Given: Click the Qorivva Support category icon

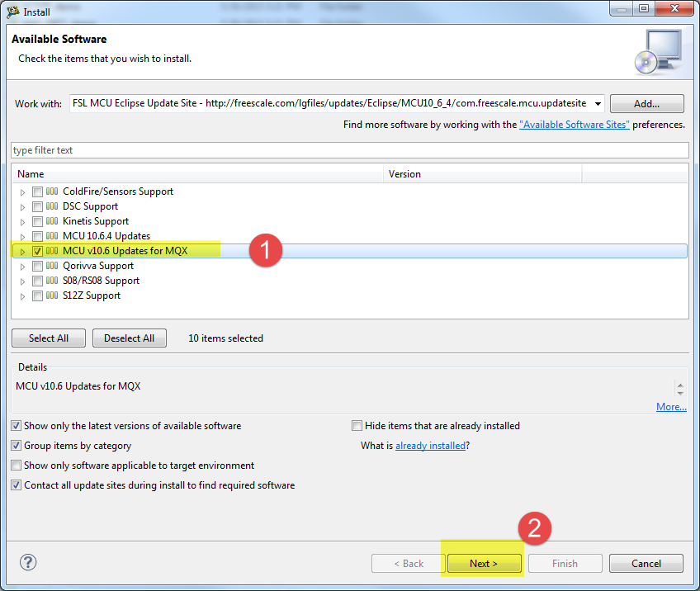Looking at the screenshot, I should point(52,266).
